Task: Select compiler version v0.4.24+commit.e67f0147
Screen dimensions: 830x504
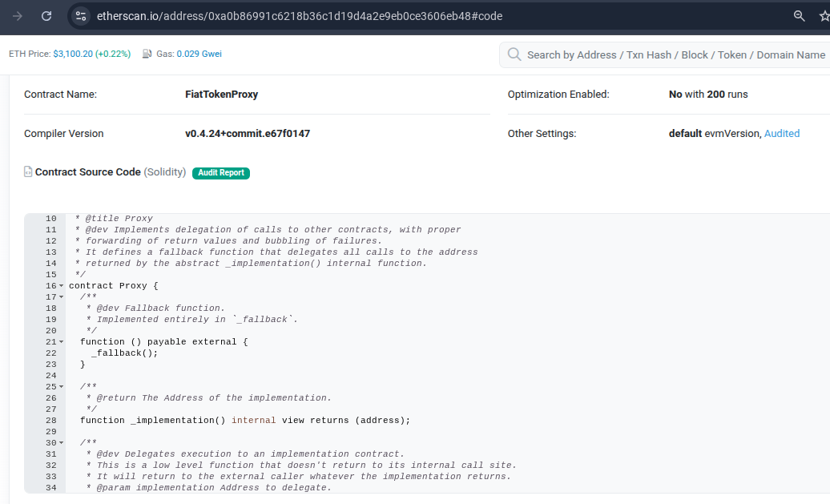Action: click(248, 133)
